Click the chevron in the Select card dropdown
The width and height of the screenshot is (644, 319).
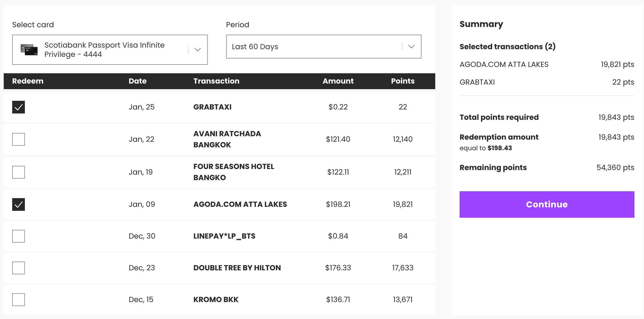(x=197, y=50)
